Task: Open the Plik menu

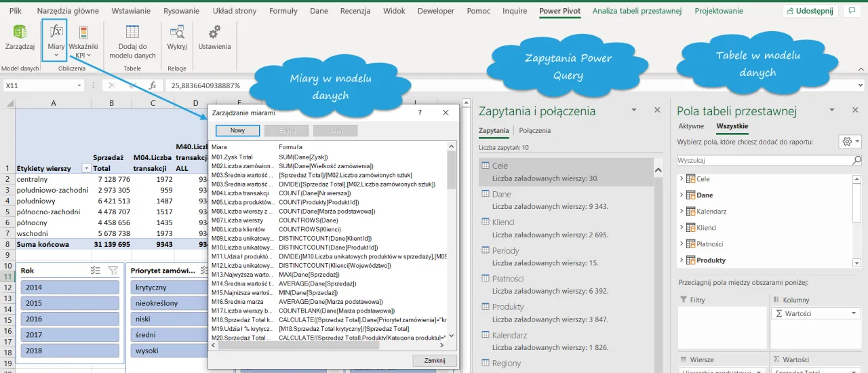Action: point(16,12)
